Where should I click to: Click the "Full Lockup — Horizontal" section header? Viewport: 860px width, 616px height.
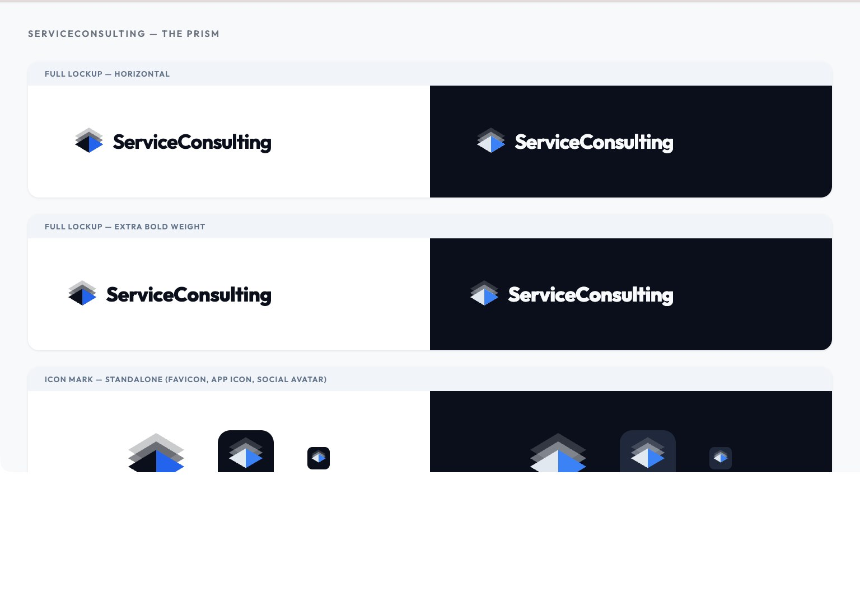[107, 74]
